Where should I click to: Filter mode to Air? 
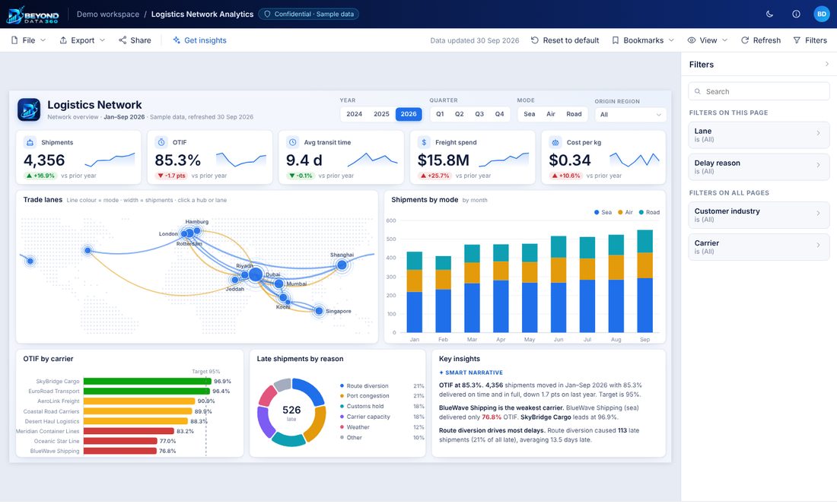[551, 114]
